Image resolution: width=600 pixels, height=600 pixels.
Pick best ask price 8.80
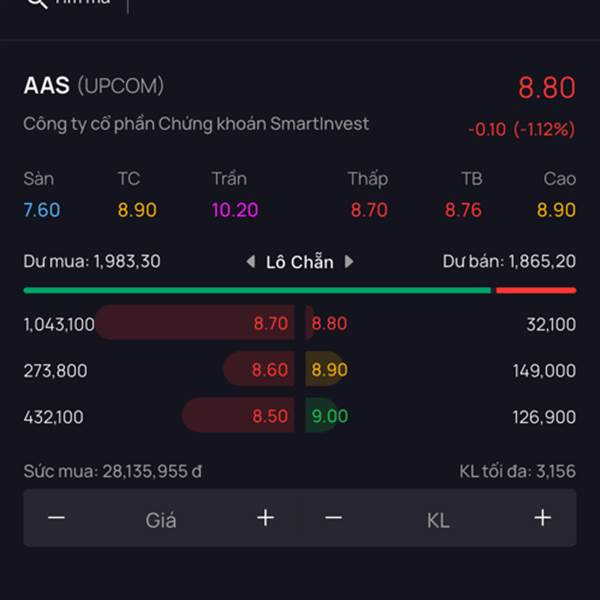pyautogui.click(x=330, y=324)
